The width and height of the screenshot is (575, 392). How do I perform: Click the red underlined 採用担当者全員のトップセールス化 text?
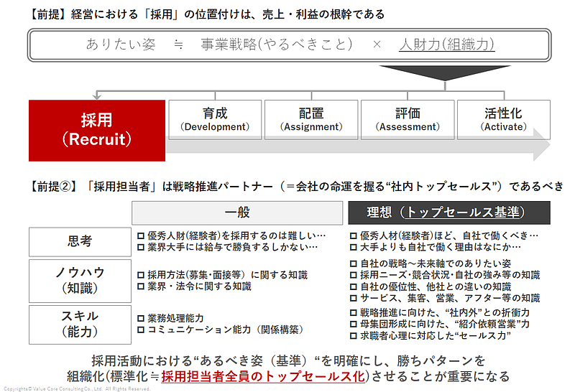264,376
